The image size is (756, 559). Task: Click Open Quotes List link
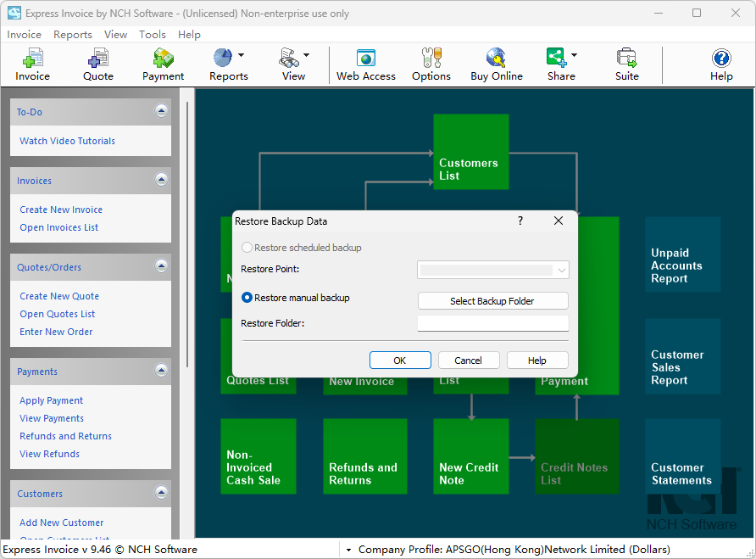[58, 314]
